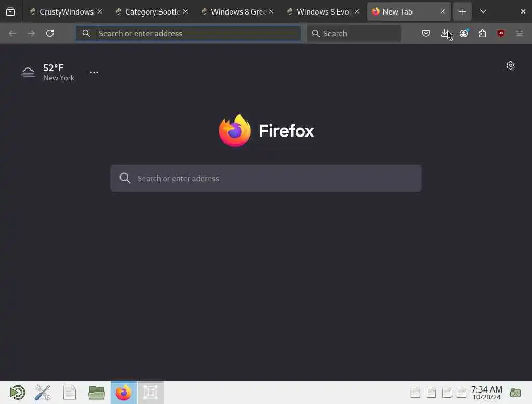The height and width of the screenshot is (404, 532).
Task: Open new tab page settings gear
Action: tap(511, 65)
